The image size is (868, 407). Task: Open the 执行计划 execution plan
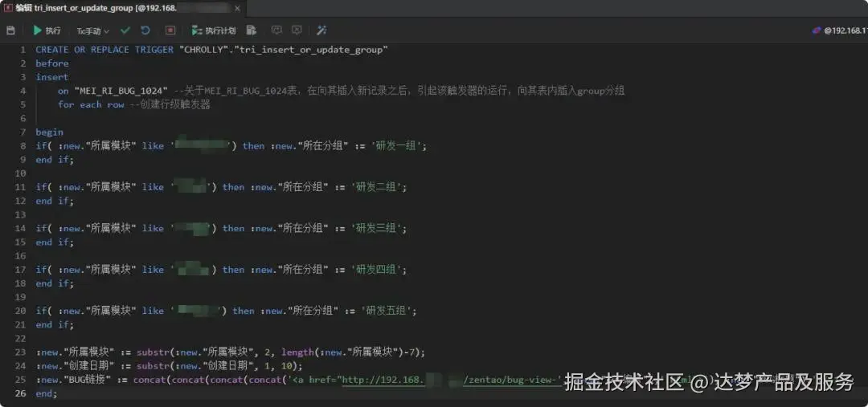[213, 31]
